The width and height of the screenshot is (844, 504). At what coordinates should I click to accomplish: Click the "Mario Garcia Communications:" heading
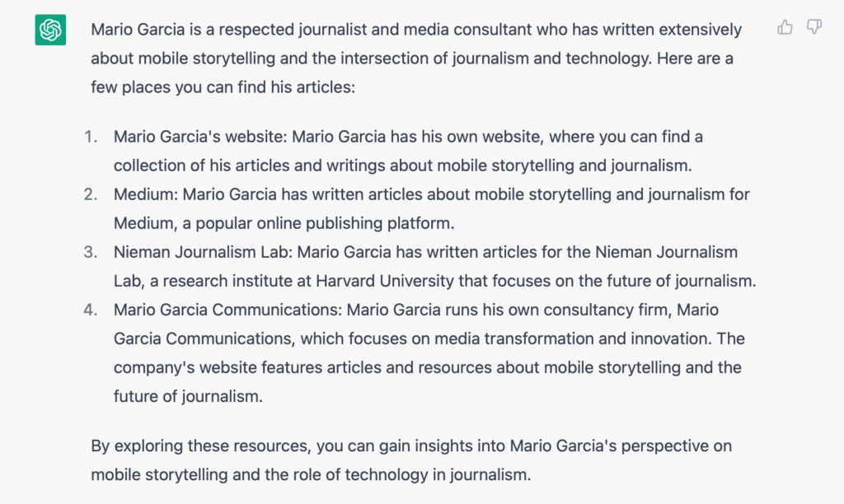click(x=227, y=310)
